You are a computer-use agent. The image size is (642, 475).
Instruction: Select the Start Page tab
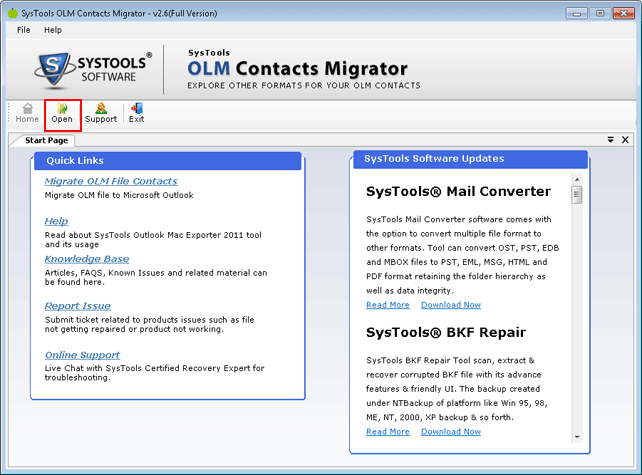click(x=46, y=140)
